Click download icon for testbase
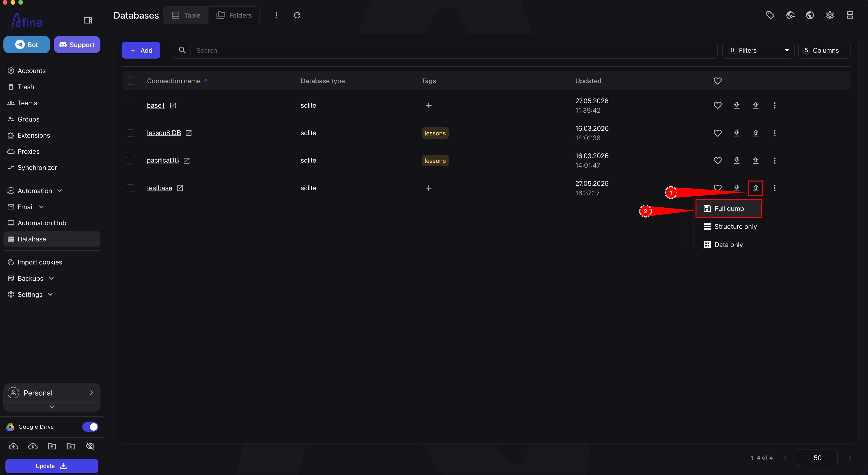The height and width of the screenshot is (475, 868). pyautogui.click(x=737, y=188)
